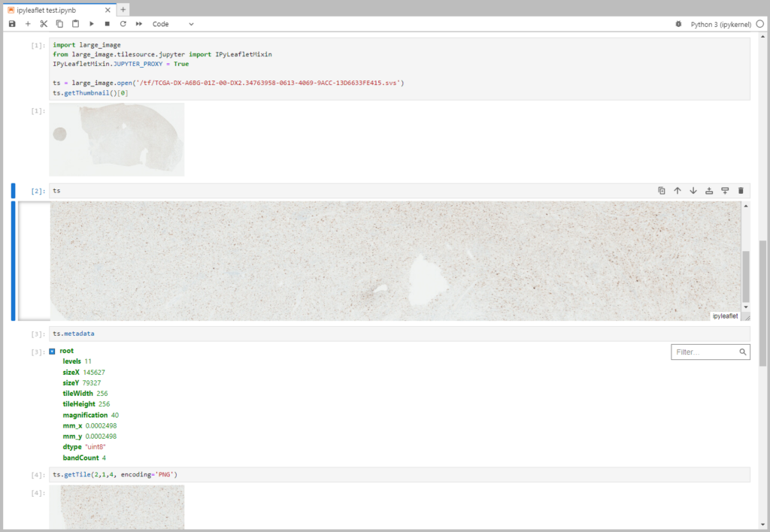This screenshot has width=770, height=532.
Task: Move cell 2 down with the arrow icon
Action: click(693, 190)
